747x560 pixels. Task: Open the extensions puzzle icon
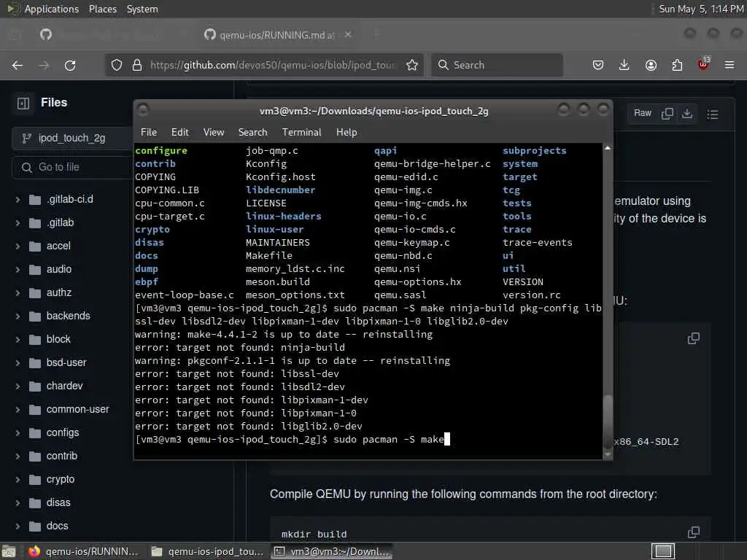point(677,65)
